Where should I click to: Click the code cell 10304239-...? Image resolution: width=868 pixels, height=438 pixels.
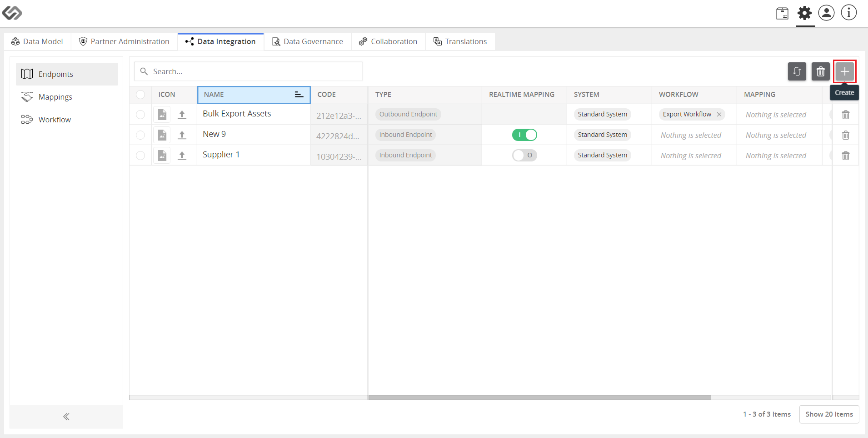pyautogui.click(x=339, y=156)
